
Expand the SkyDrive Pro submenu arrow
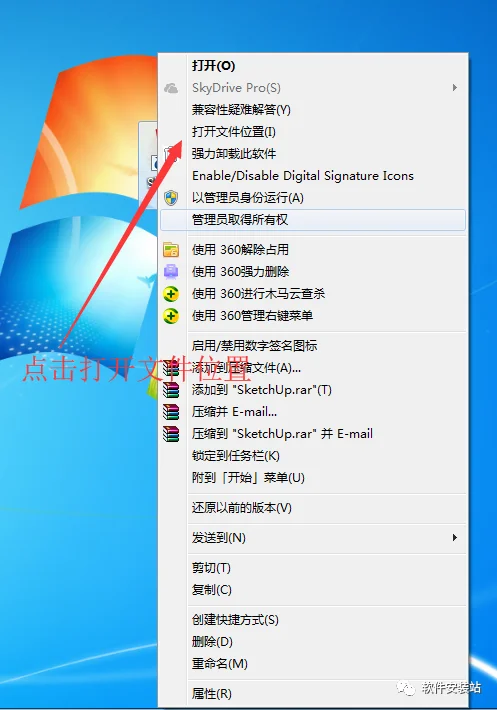[x=454, y=87]
